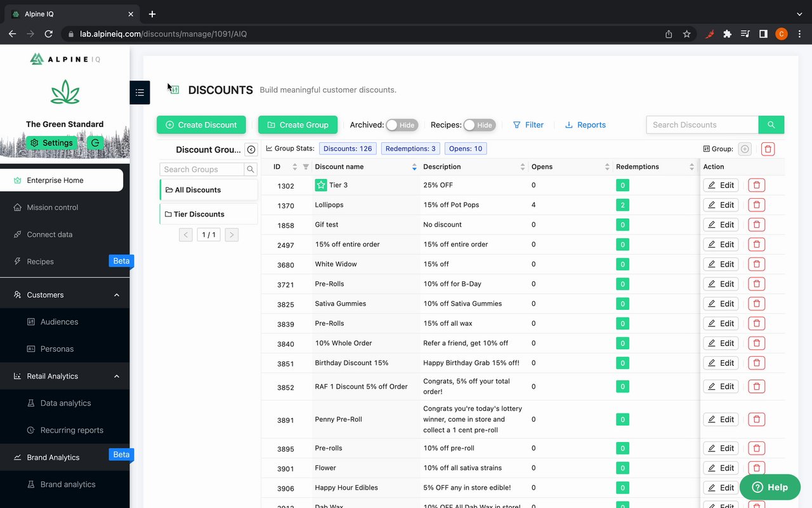Click the Alpine IQ logo
Screen dimensions: 812x508
pyautogui.click(x=65, y=59)
